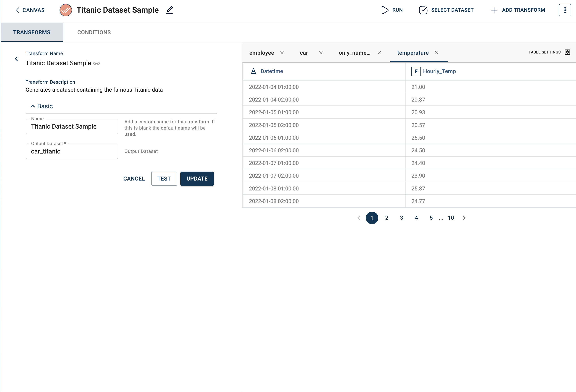576x392 pixels.
Task: Edit the transform title with pencil icon
Action: click(x=169, y=10)
